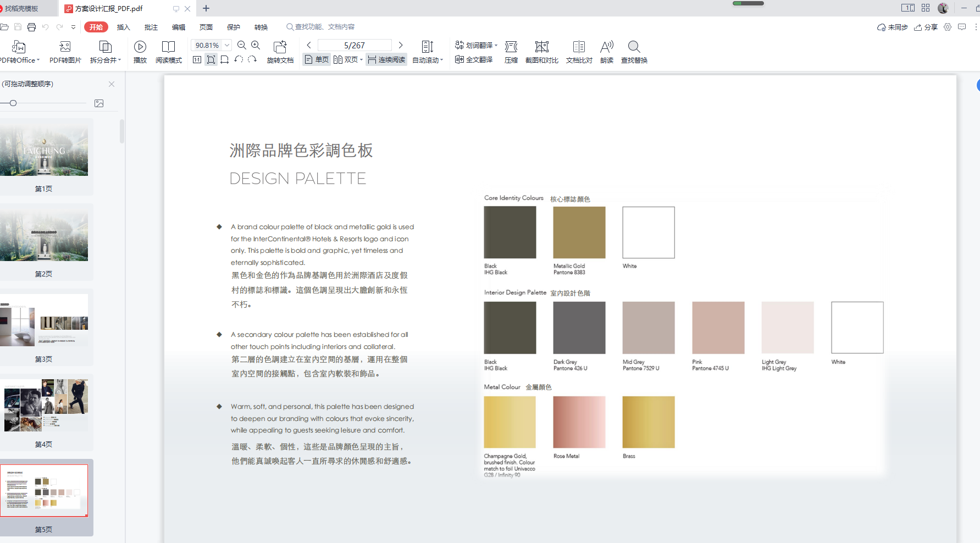This screenshot has height=543, width=980.
Task: Click the print icon in quick toolbar
Action: 31,27
